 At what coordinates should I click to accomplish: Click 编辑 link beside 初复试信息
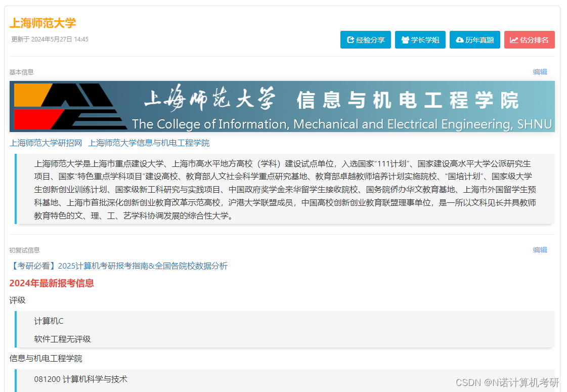coord(540,250)
